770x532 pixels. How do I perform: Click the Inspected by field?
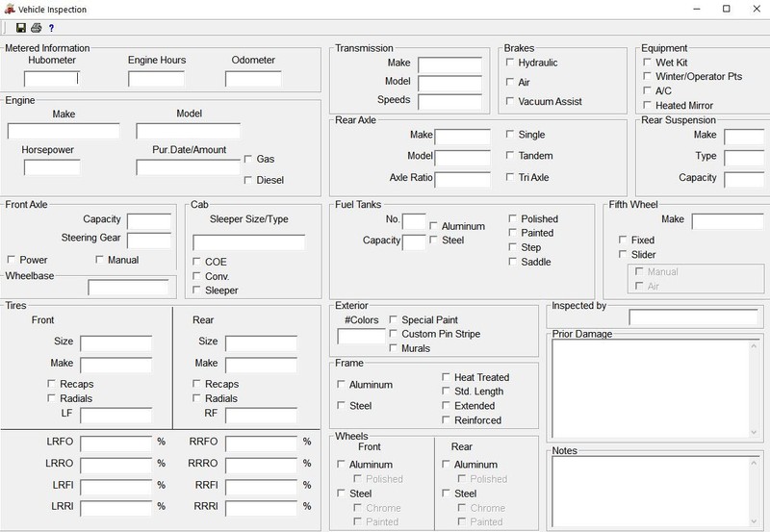pos(693,317)
